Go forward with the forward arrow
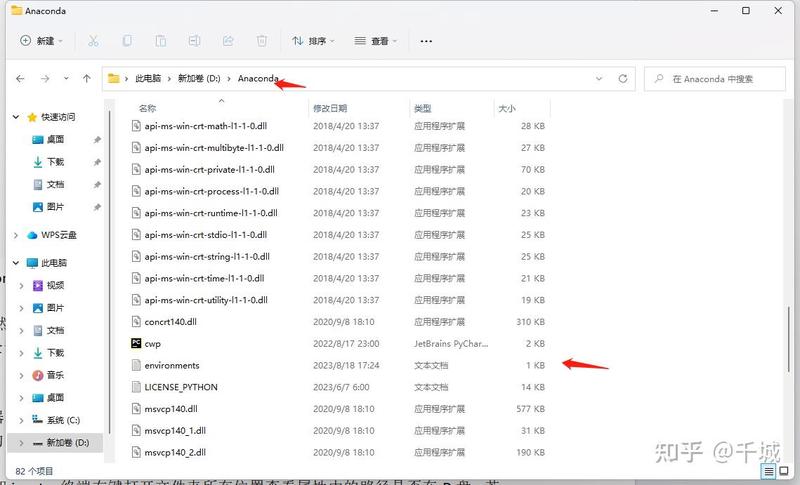Image resolution: width=800 pixels, height=485 pixels. (x=45, y=79)
